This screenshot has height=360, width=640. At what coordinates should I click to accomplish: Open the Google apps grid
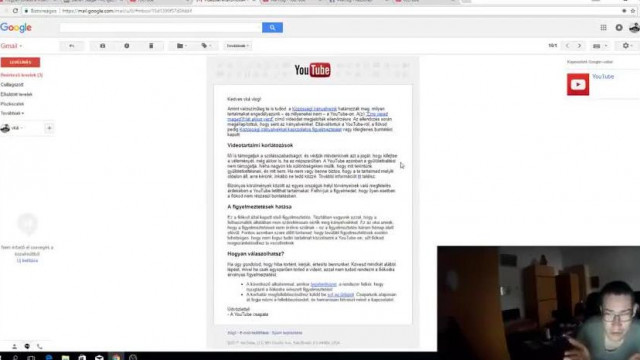click(x=603, y=27)
